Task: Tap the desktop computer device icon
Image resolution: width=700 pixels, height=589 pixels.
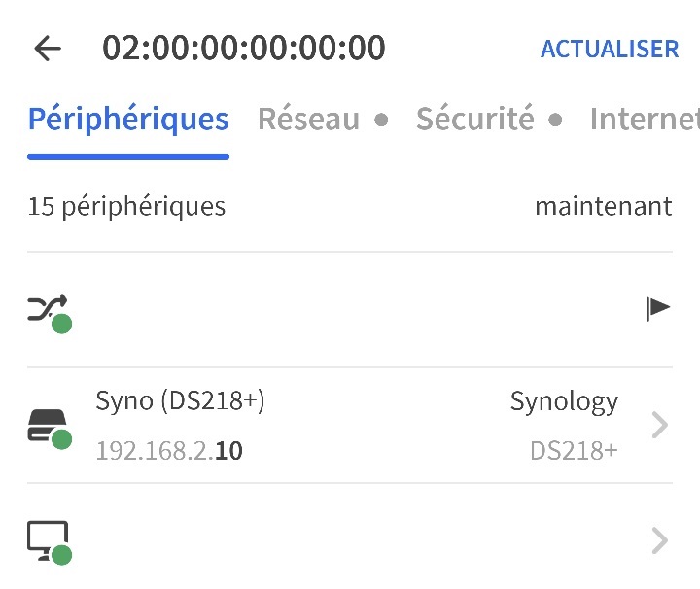Action: click(47, 538)
